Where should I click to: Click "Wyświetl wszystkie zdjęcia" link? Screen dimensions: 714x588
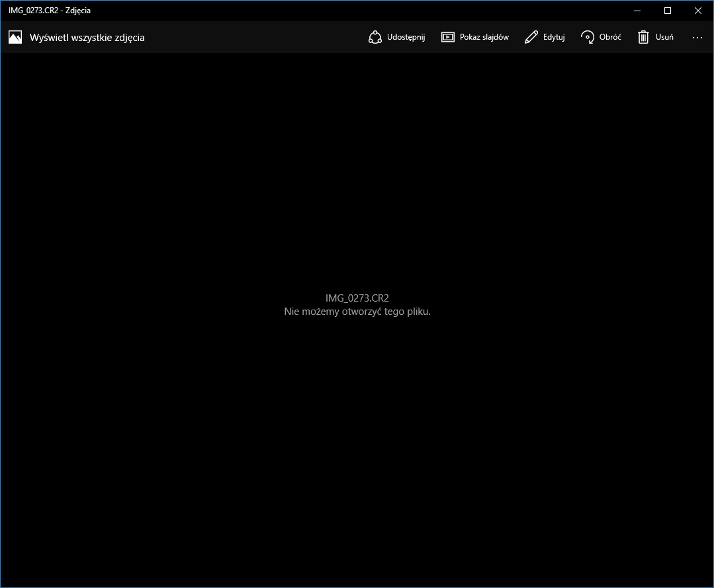coord(87,38)
